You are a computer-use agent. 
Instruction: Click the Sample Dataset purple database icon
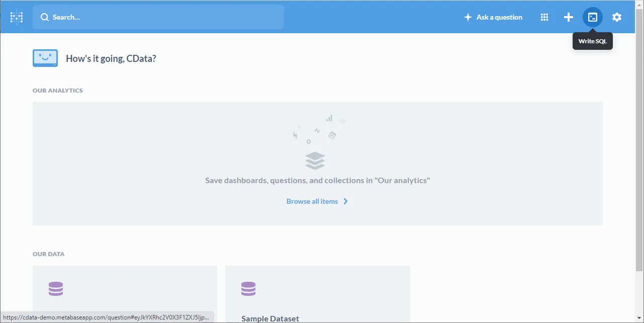[248, 289]
